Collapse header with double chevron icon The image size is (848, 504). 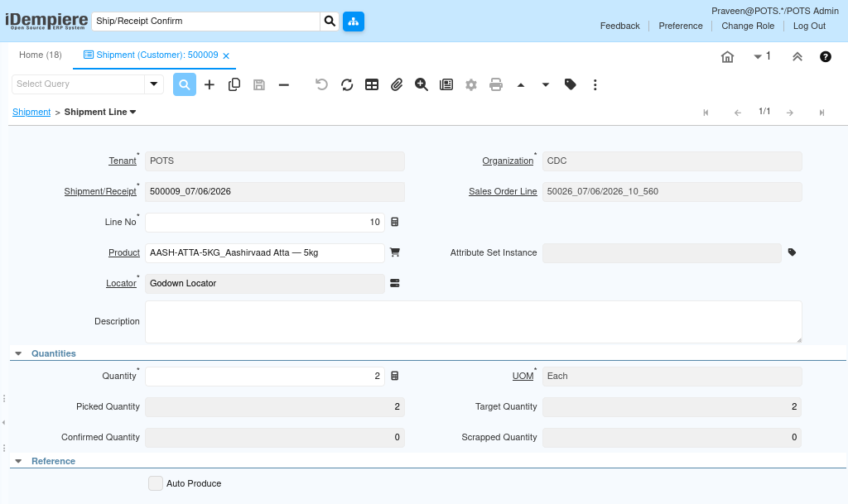tap(797, 57)
